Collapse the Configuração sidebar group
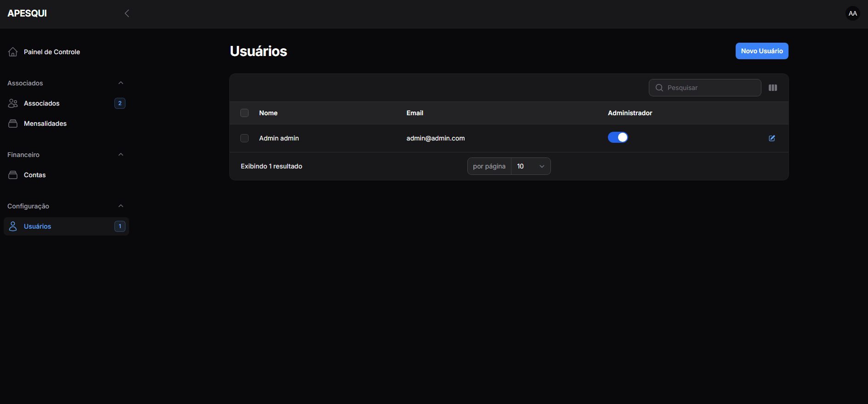Screen dimensions: 868x404 (x=121, y=206)
